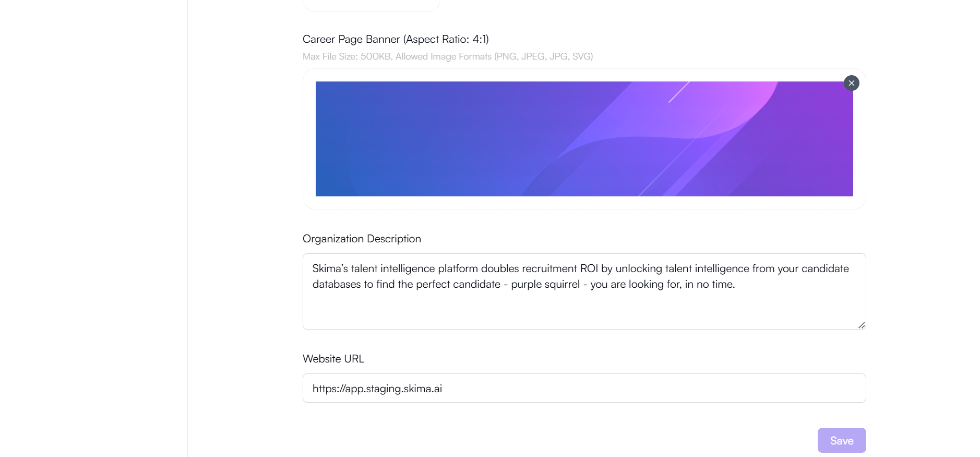Focus the Website URL input field
The height and width of the screenshot is (457, 980).
584,388
